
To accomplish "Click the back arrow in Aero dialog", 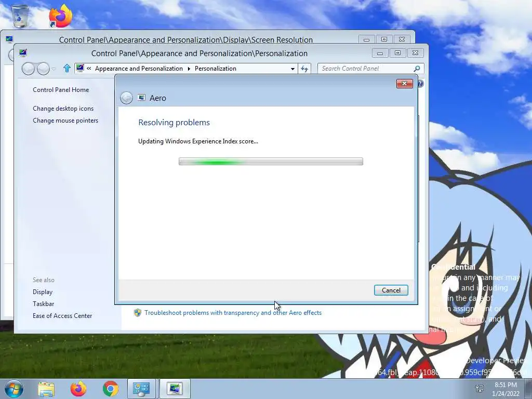I will pos(126,98).
